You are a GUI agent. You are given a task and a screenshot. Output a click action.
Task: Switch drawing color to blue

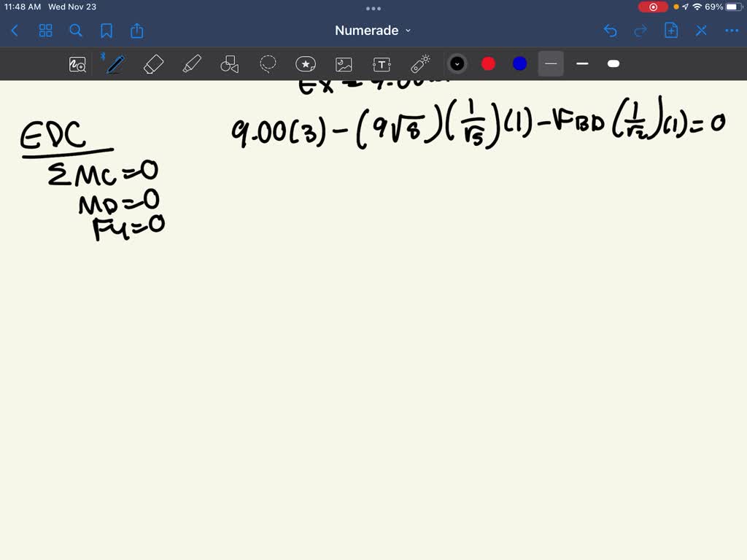click(x=519, y=63)
